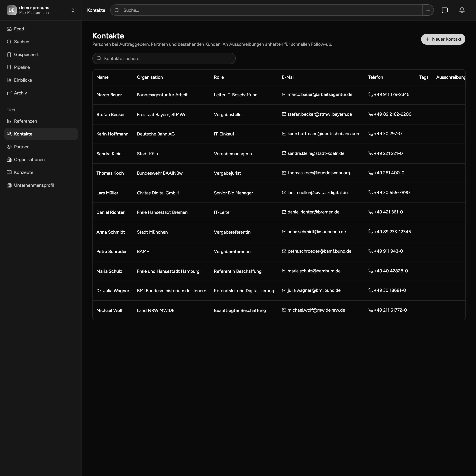This screenshot has width=476, height=476.
Task: Open Gespeichert bookmarks
Action: click(41, 54)
